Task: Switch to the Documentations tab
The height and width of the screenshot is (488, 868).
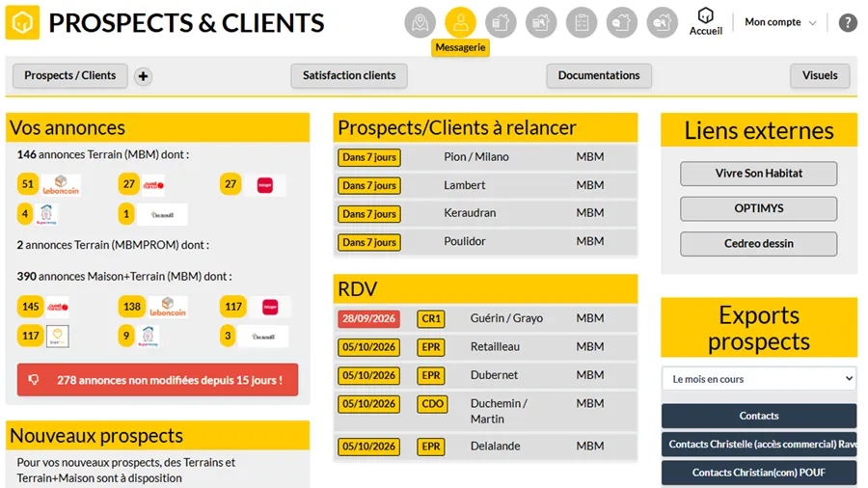Action: pos(599,76)
